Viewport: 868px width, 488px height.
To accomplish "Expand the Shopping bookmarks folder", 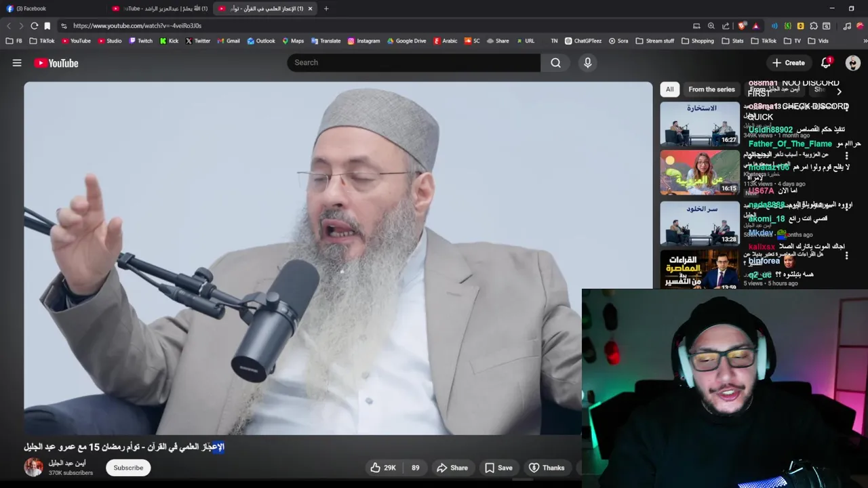I will click(x=697, y=41).
